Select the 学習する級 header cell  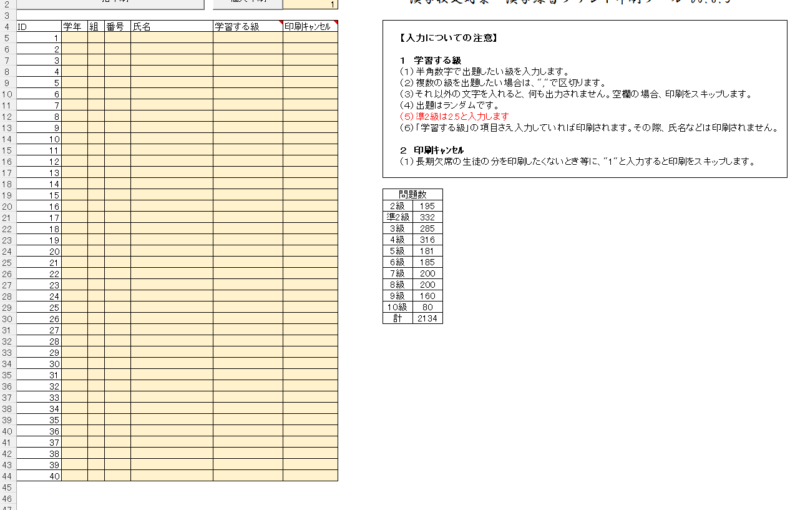pos(247,26)
